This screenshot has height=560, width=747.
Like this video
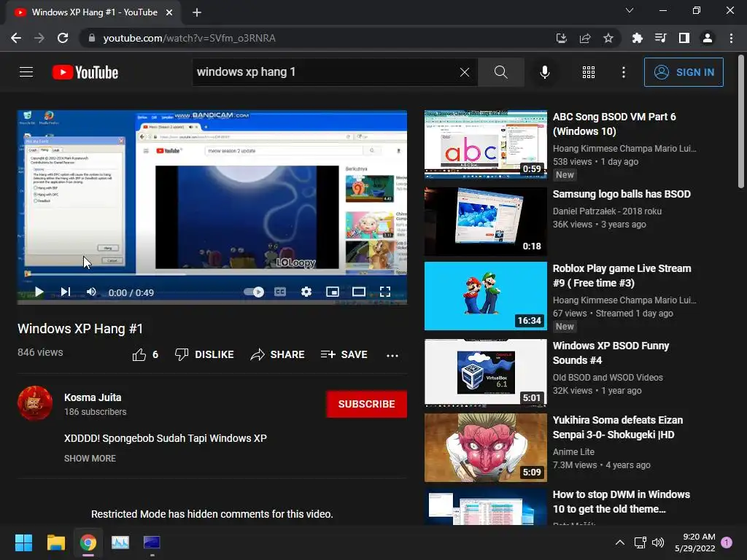tap(145, 355)
